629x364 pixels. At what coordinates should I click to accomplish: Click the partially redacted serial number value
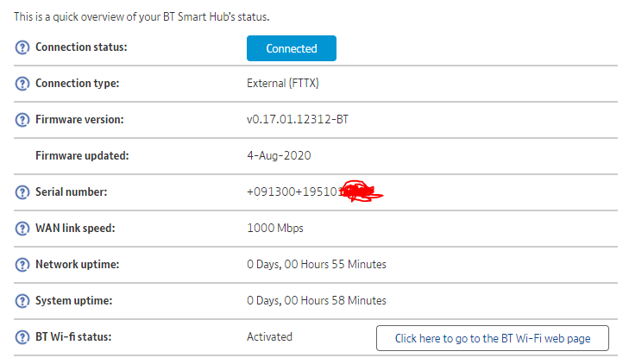(298, 191)
